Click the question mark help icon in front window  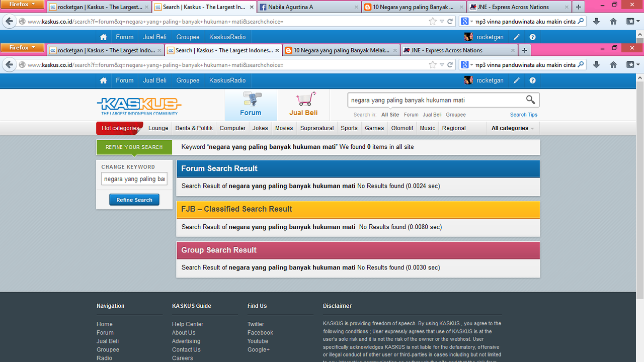pos(532,80)
